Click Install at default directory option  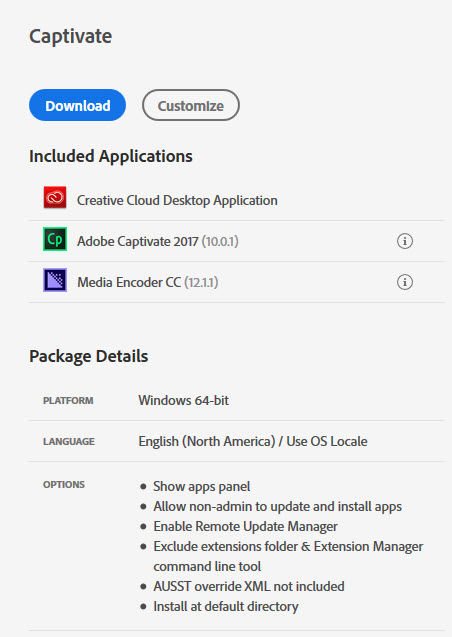click(x=226, y=607)
